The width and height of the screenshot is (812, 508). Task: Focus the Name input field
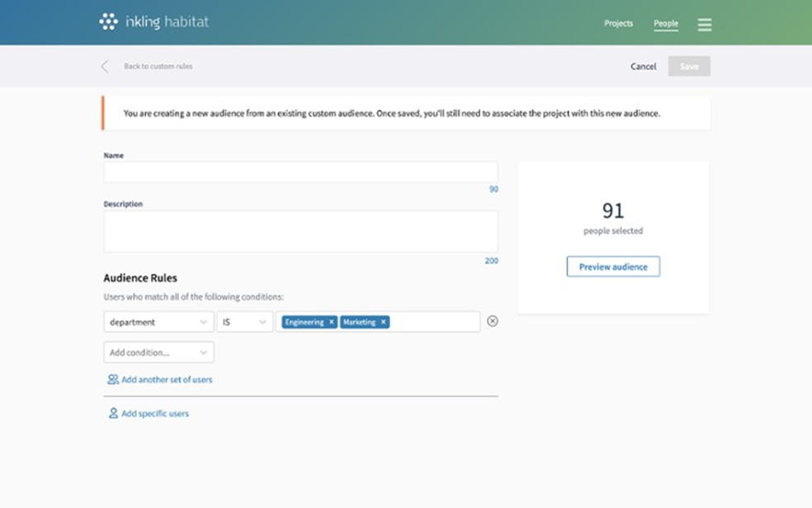pyautogui.click(x=300, y=172)
